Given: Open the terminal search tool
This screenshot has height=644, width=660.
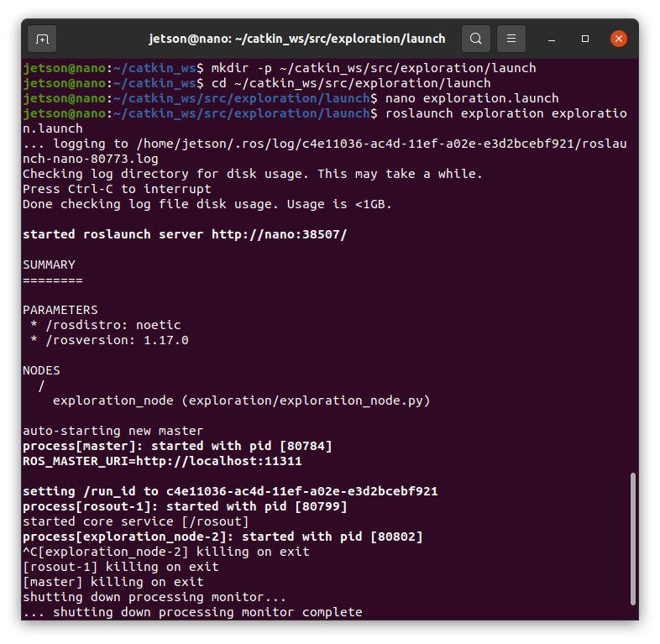Looking at the screenshot, I should (x=475, y=39).
